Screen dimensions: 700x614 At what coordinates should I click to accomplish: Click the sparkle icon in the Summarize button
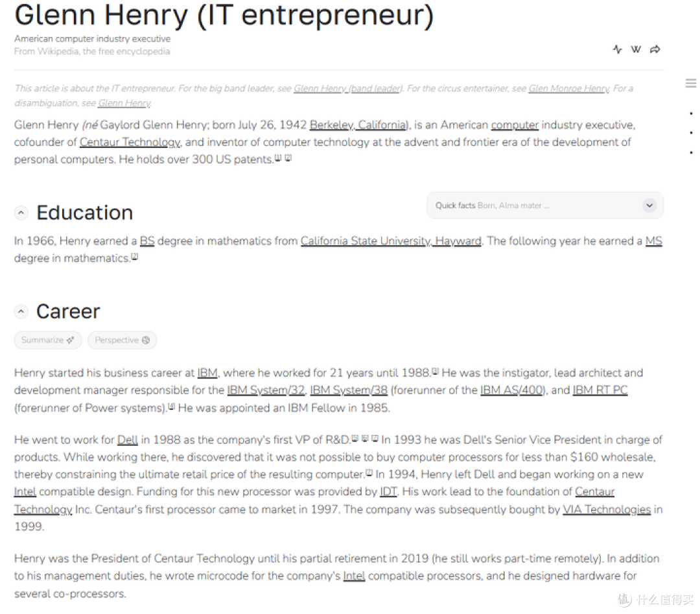pyautogui.click(x=70, y=340)
